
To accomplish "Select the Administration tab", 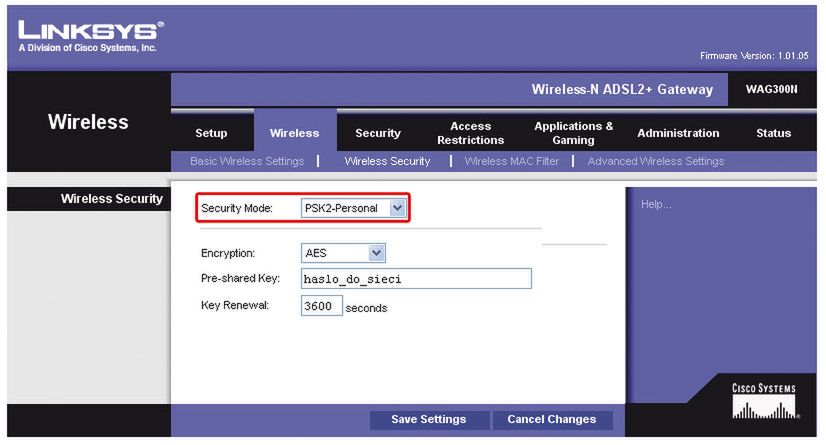I will click(677, 133).
